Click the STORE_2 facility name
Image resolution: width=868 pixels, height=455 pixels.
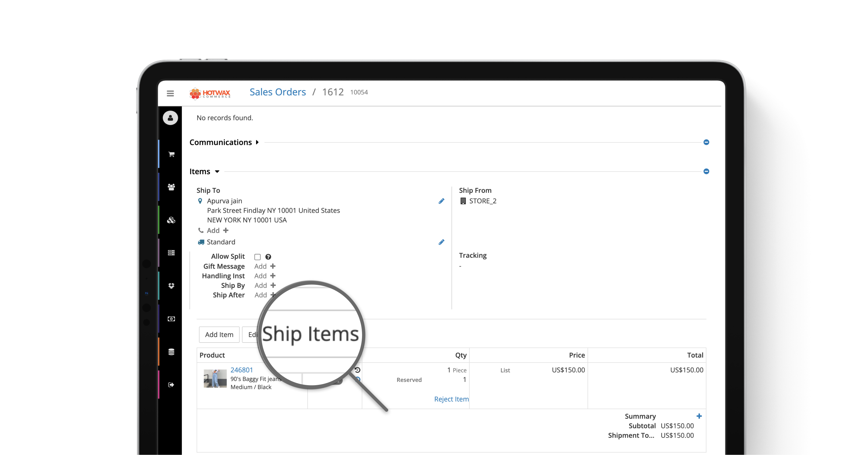pyautogui.click(x=483, y=201)
